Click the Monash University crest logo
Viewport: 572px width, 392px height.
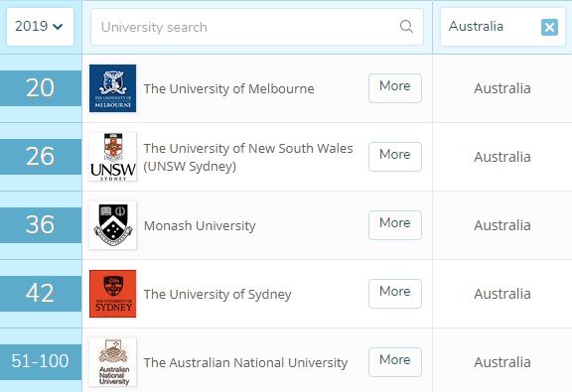(113, 225)
